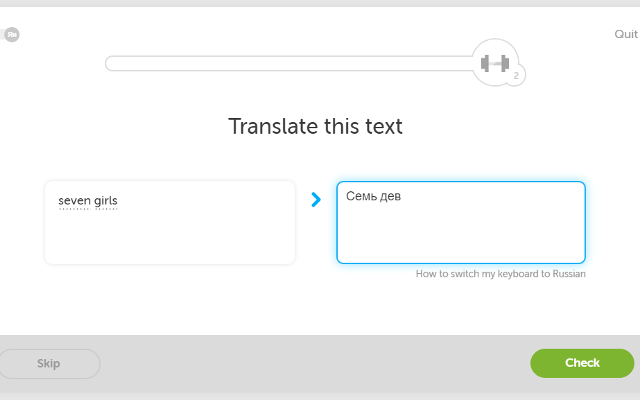Show hint for the word 'seven'
The width and height of the screenshot is (640, 400).
tap(74, 201)
